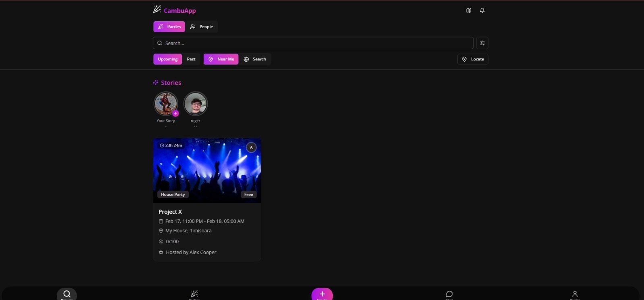Viewport: 644px width, 300px height.
Task: Open notifications bell icon
Action: click(482, 10)
